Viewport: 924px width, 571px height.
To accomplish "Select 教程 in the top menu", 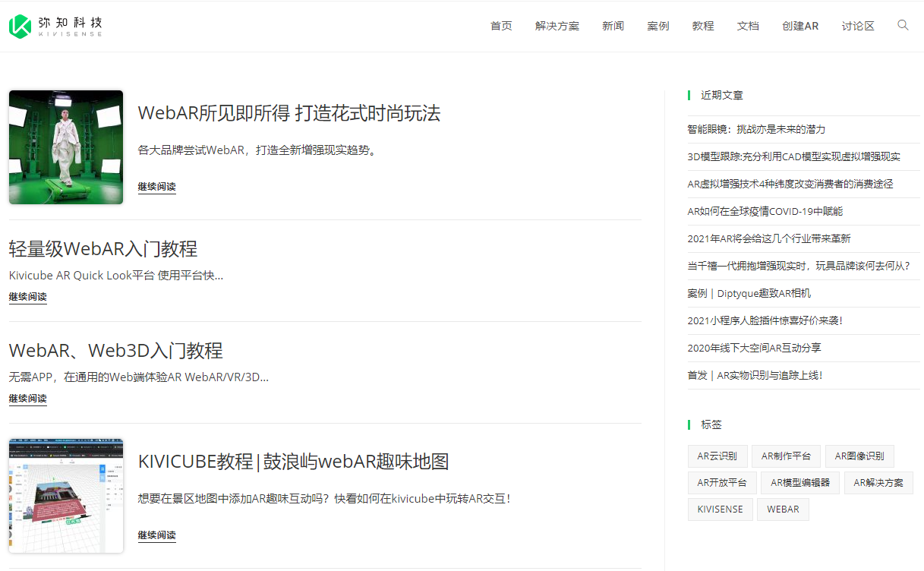I will 703,26.
